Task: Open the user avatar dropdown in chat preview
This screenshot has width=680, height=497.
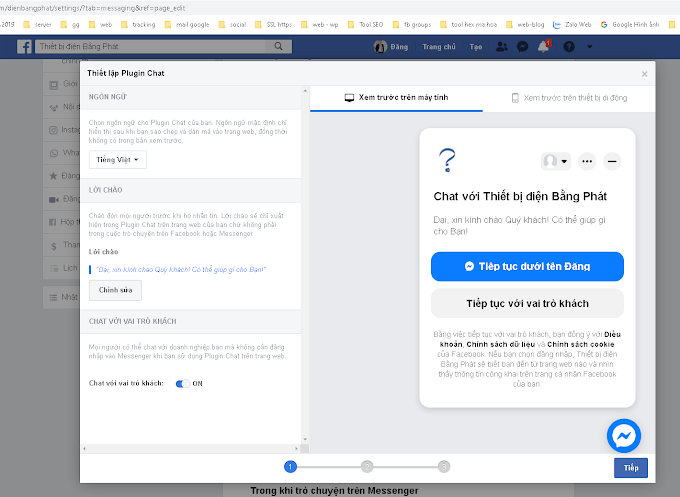Action: (x=556, y=161)
